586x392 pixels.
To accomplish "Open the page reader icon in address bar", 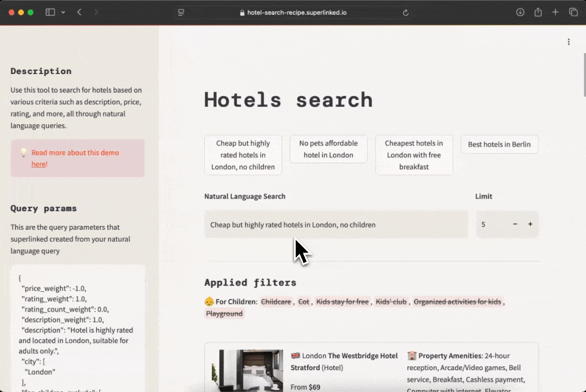I will (181, 13).
